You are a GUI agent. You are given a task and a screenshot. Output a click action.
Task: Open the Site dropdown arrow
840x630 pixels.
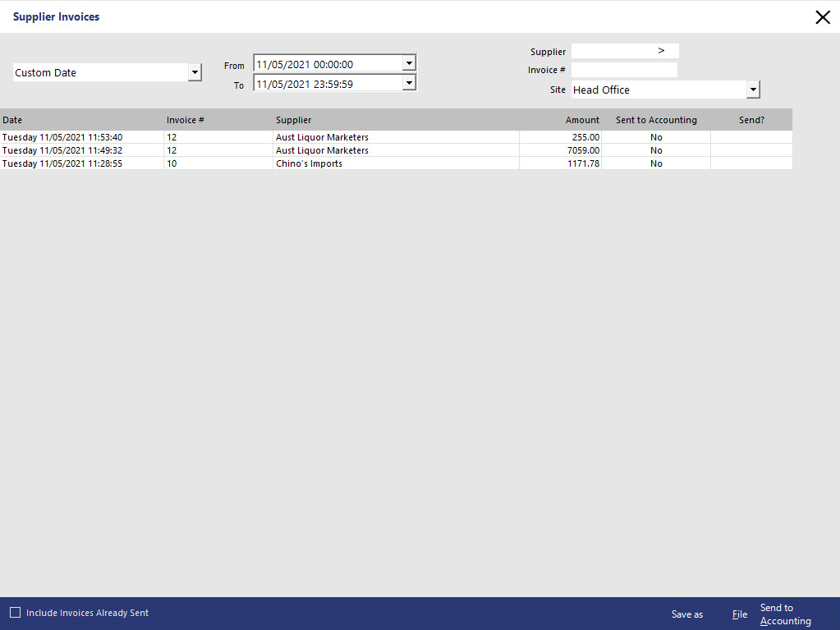coord(752,89)
